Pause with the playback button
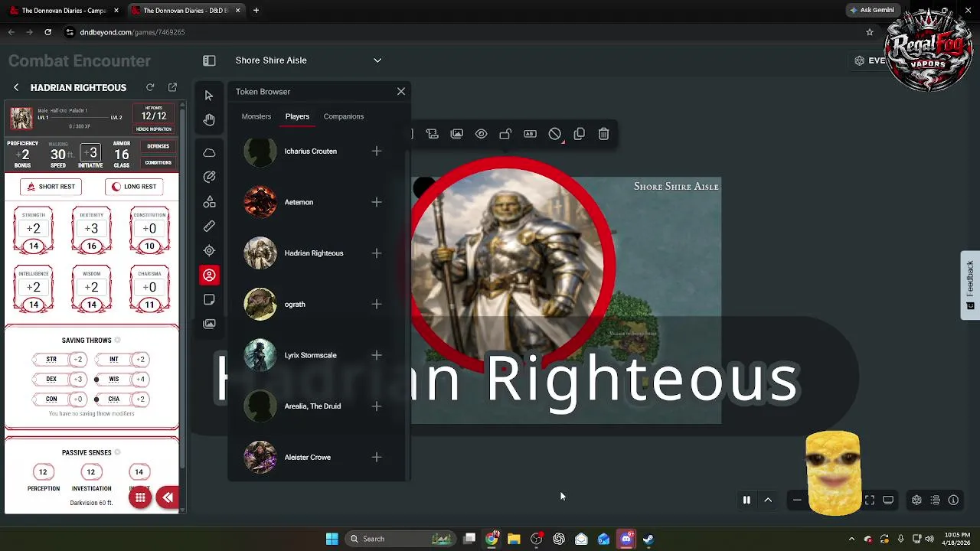The image size is (980, 551). [746, 500]
